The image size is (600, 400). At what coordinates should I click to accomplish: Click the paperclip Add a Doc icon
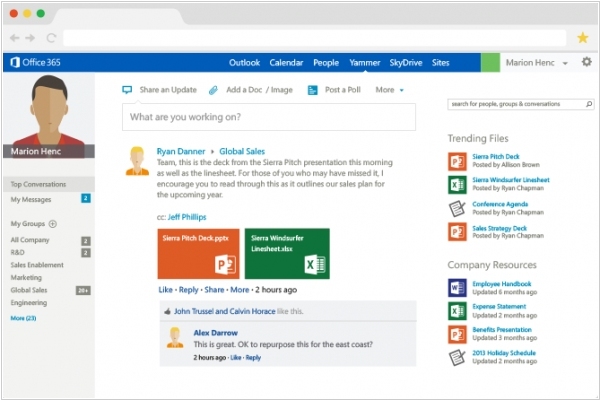point(213,90)
